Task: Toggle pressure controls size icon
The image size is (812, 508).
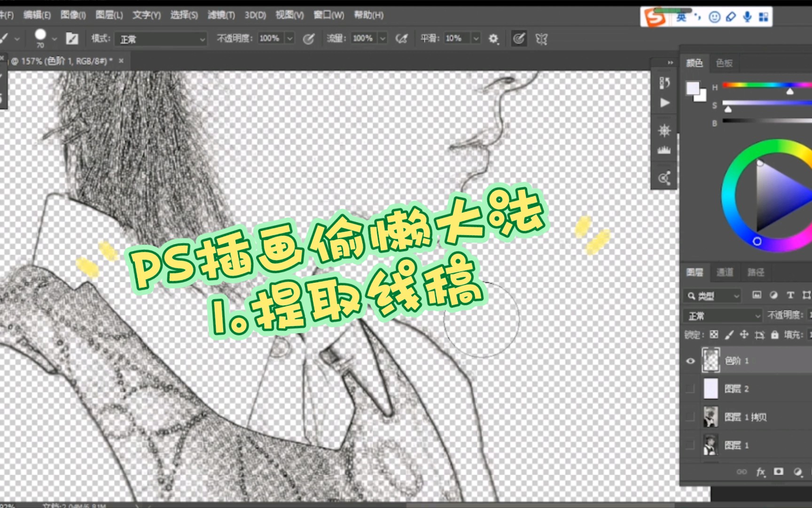Action: pyautogui.click(x=519, y=39)
